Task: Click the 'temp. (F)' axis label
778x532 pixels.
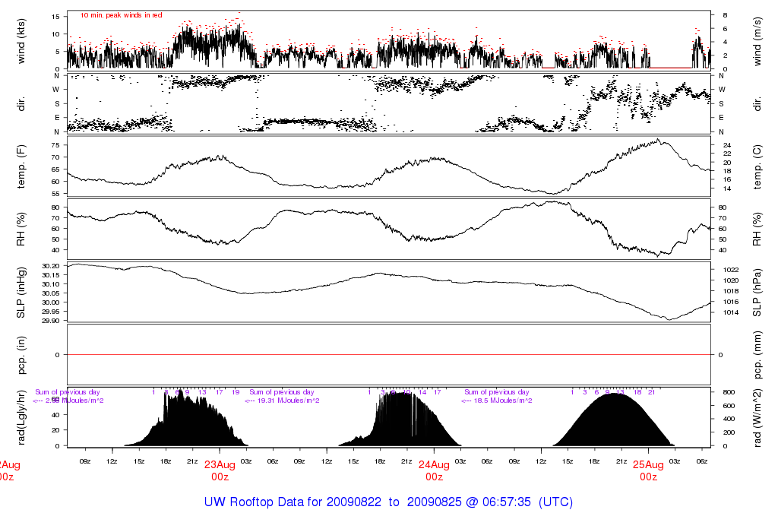Action: [x=21, y=166]
